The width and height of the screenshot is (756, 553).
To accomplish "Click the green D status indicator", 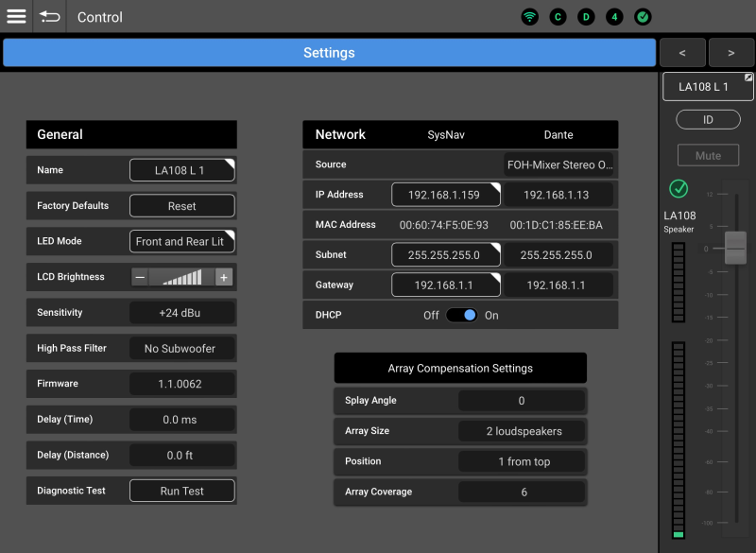I will pos(586,17).
